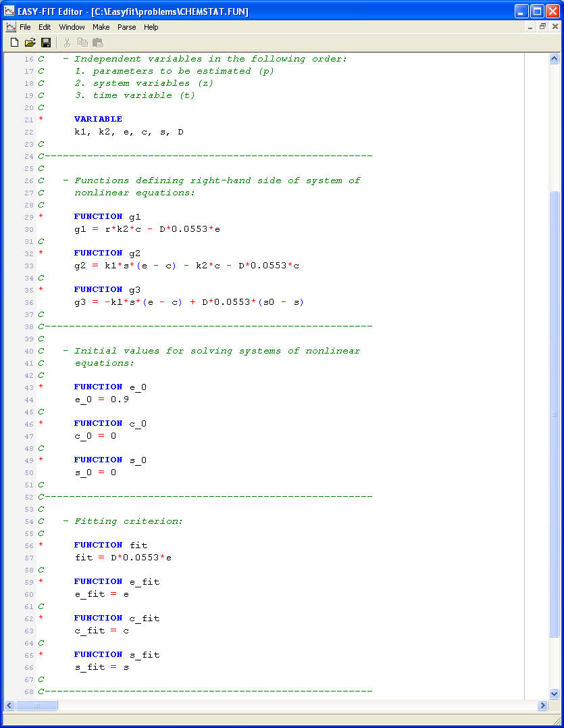Click the vertical scrollbar down arrow
The image size is (564, 728).
pos(554,693)
